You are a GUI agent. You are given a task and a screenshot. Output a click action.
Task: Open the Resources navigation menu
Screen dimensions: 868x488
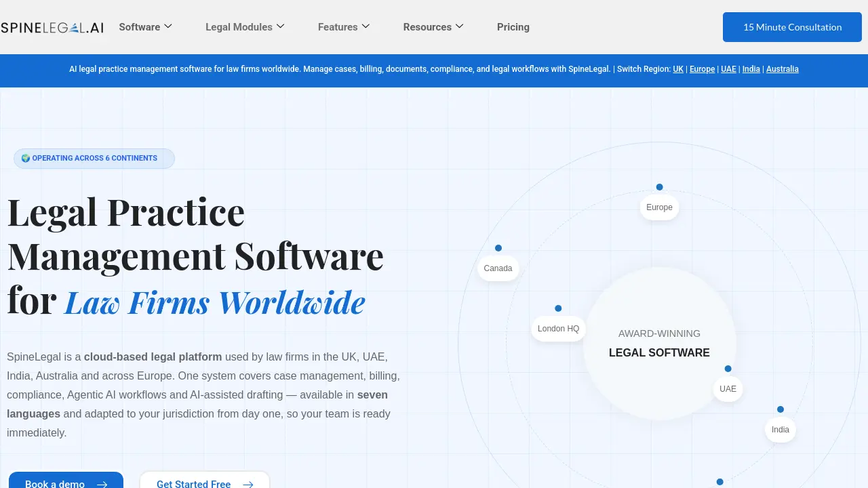[433, 27]
